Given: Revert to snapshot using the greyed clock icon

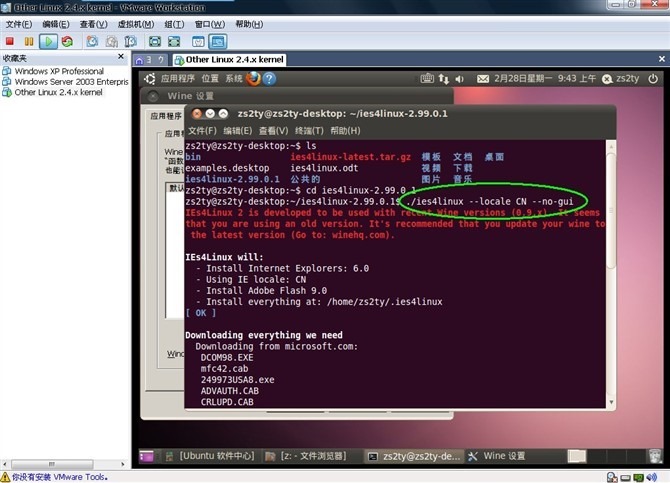Looking at the screenshot, I should [112, 41].
